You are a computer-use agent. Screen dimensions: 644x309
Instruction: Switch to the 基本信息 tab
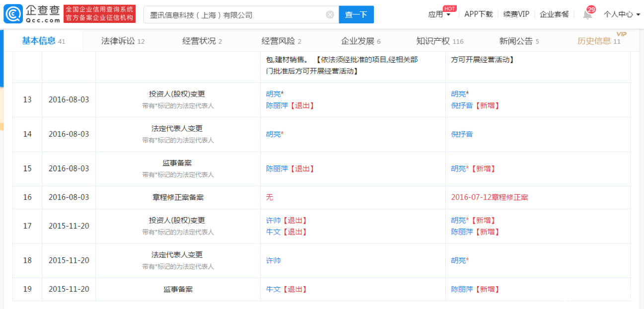click(x=44, y=41)
